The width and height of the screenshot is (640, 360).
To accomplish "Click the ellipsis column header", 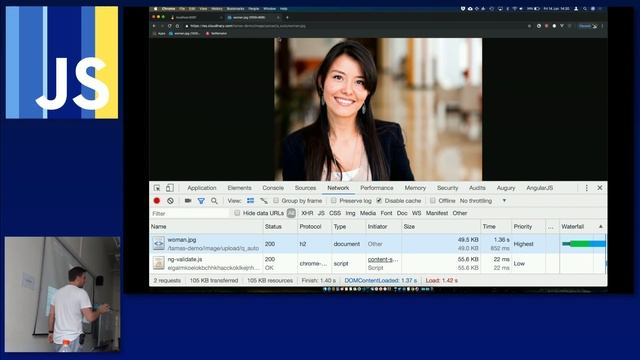I will coord(551,227).
